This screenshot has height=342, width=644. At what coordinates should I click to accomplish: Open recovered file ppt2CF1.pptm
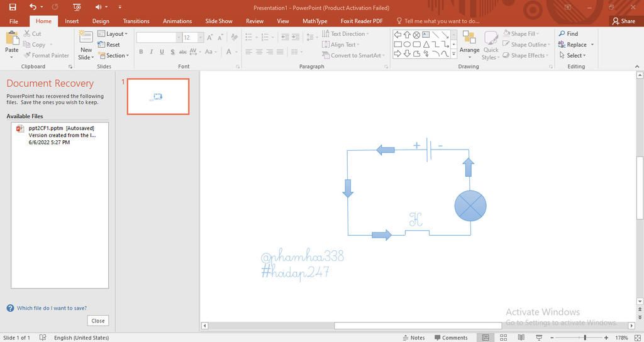[x=60, y=135]
